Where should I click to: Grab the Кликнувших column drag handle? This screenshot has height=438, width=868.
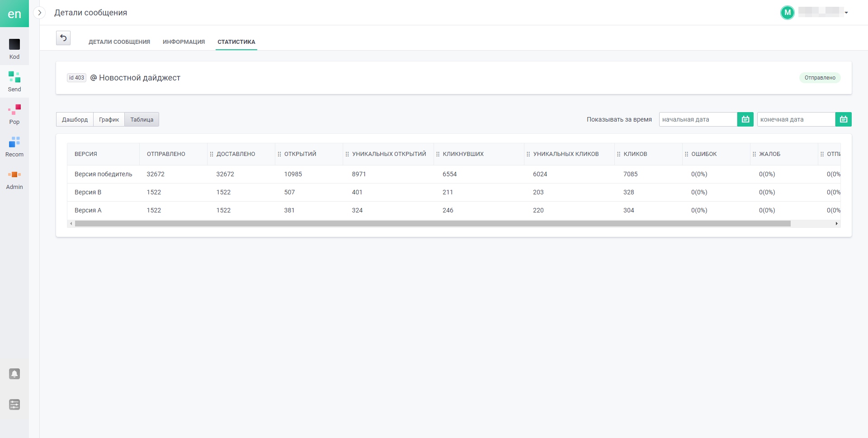438,154
